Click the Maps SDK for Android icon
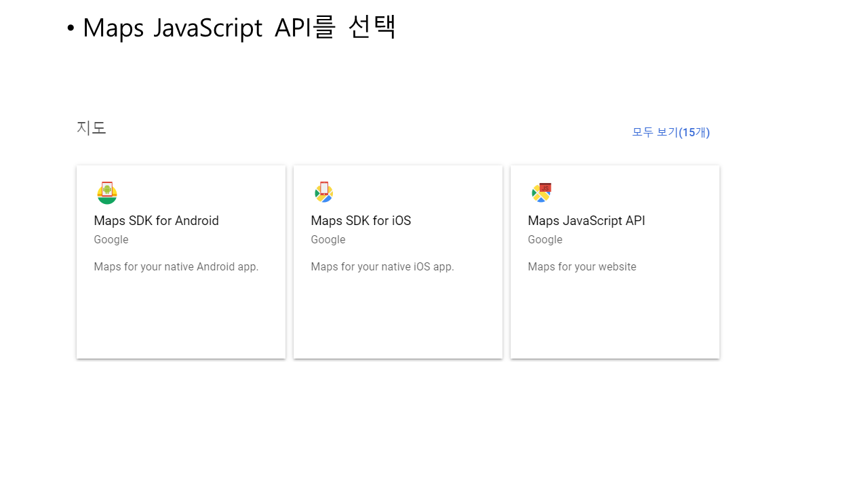The height and width of the screenshot is (488, 868). (107, 193)
